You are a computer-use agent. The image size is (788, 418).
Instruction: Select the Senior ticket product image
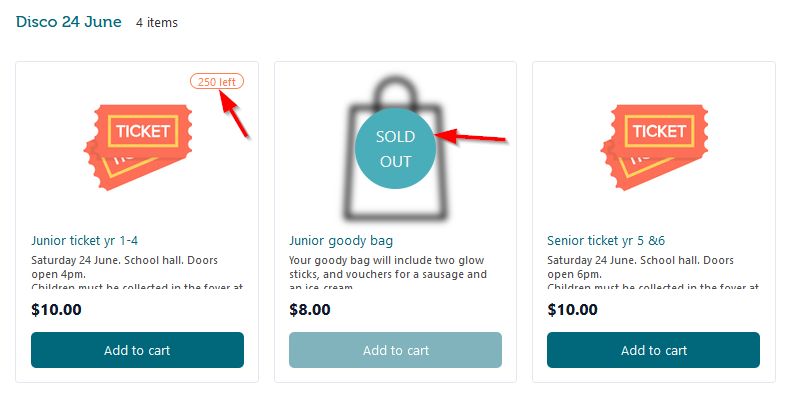pos(654,147)
